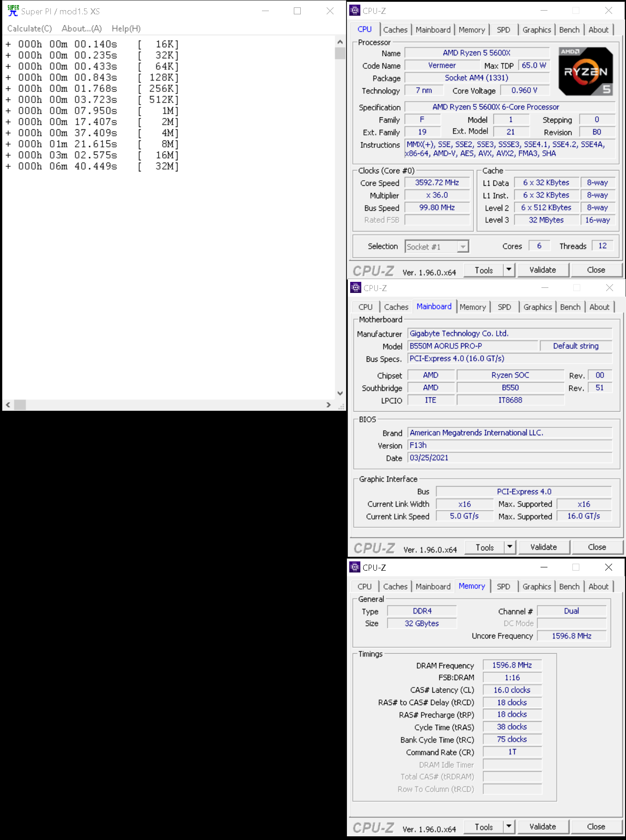This screenshot has width=626, height=840.
Task: Click the DRAM Frequency 1596.8 MHz value
Action: tap(512, 665)
